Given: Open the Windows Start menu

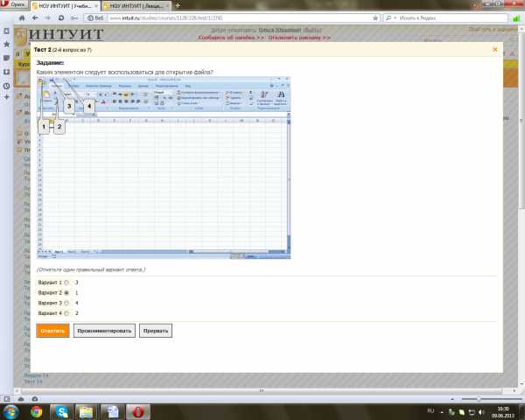Looking at the screenshot, I should (10, 412).
